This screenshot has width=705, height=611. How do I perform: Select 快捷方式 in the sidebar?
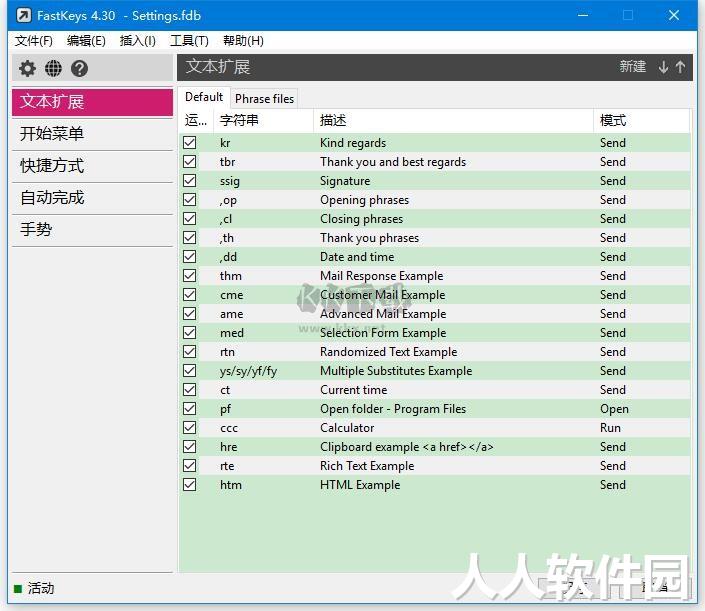[x=92, y=165]
